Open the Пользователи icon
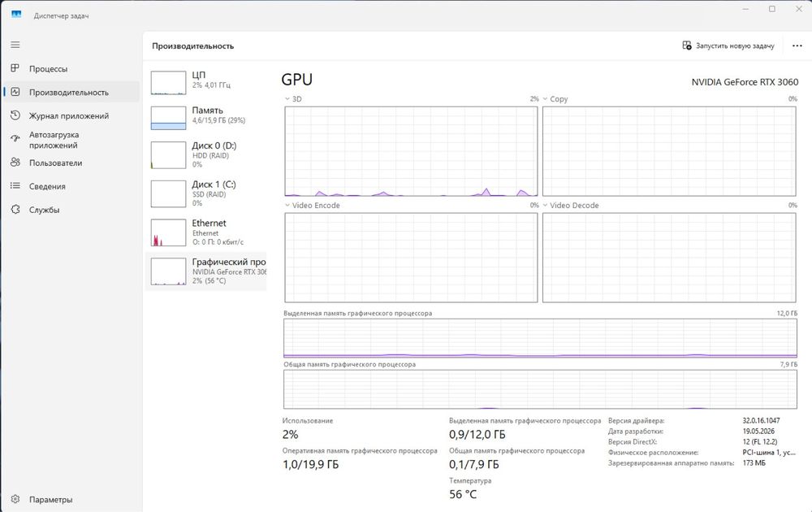Viewport: 812px width, 512px height. coord(15,163)
